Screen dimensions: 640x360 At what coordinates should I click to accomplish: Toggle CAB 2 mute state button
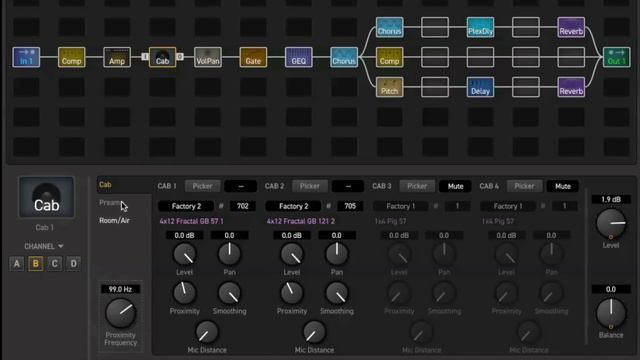pos(348,186)
